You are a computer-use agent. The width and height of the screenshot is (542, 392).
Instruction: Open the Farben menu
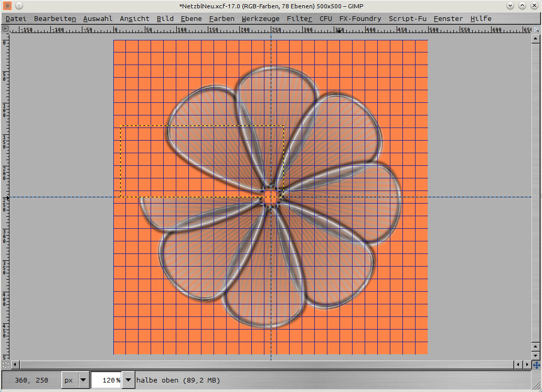point(221,18)
